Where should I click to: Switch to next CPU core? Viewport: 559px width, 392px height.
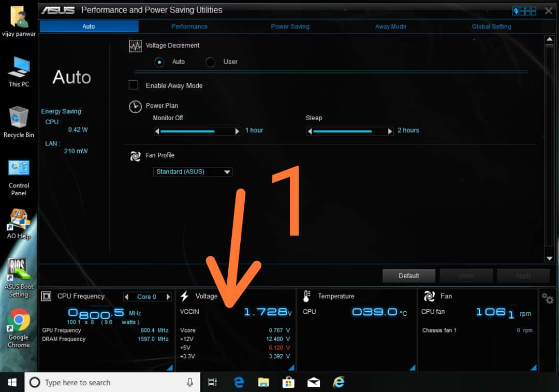point(168,297)
